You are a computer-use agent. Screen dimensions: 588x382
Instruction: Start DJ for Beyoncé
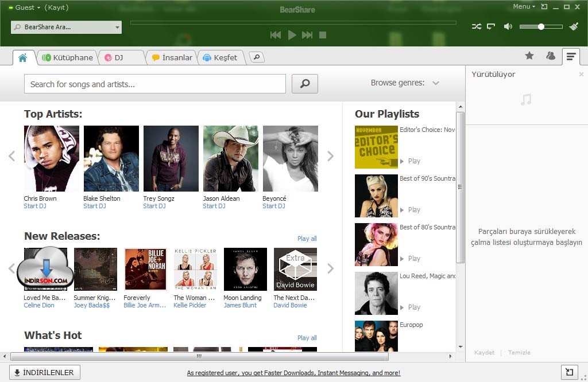(274, 206)
